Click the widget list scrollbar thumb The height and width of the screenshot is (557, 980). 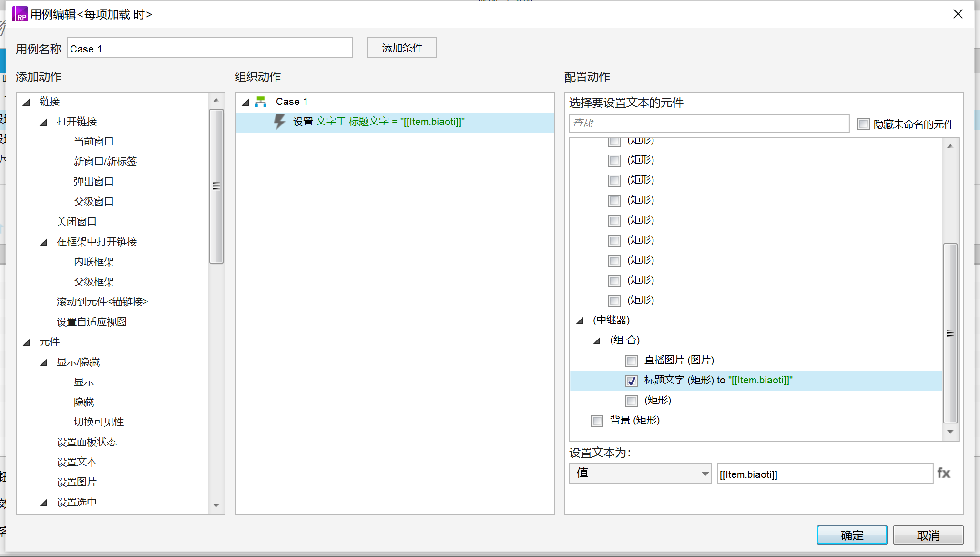950,333
